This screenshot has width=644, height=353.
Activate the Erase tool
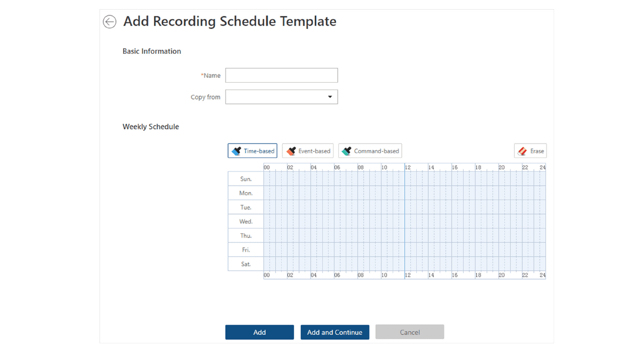(x=530, y=151)
